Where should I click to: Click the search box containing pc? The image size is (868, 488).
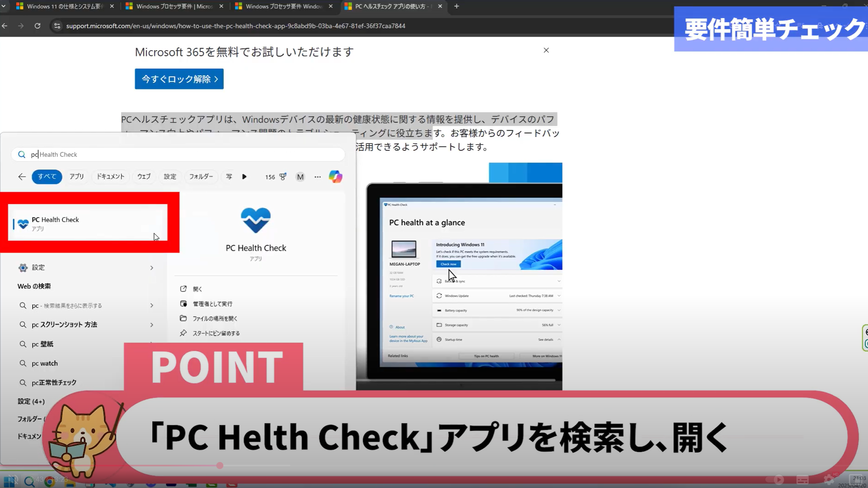coord(185,155)
